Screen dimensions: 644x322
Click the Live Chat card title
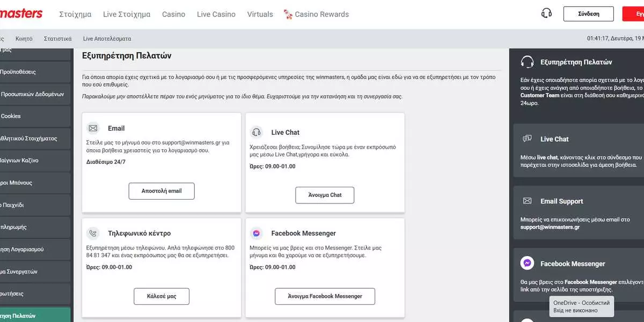click(x=285, y=132)
